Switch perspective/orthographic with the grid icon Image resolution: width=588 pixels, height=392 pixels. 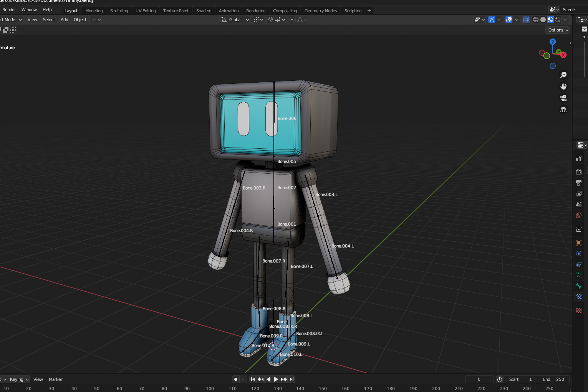pyautogui.click(x=563, y=110)
